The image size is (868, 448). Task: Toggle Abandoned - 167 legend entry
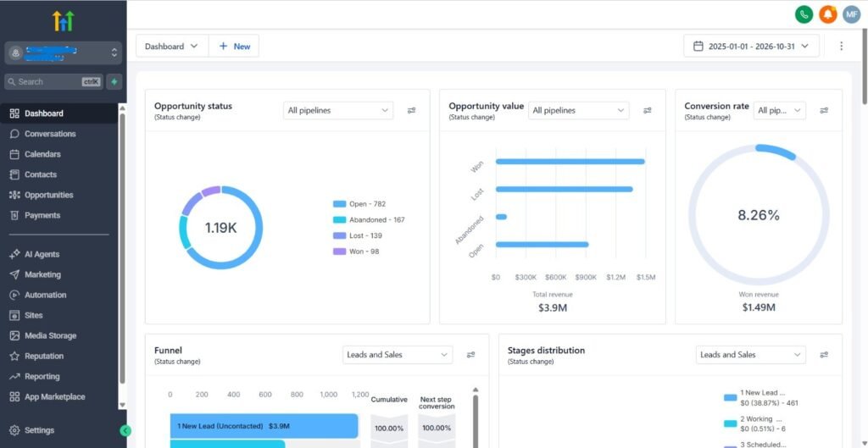coord(369,219)
